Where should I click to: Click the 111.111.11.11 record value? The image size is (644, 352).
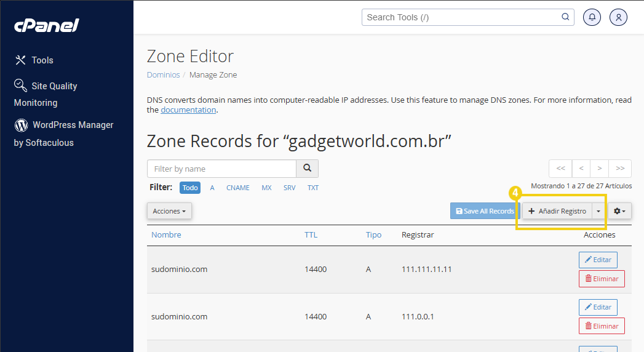[x=426, y=269]
